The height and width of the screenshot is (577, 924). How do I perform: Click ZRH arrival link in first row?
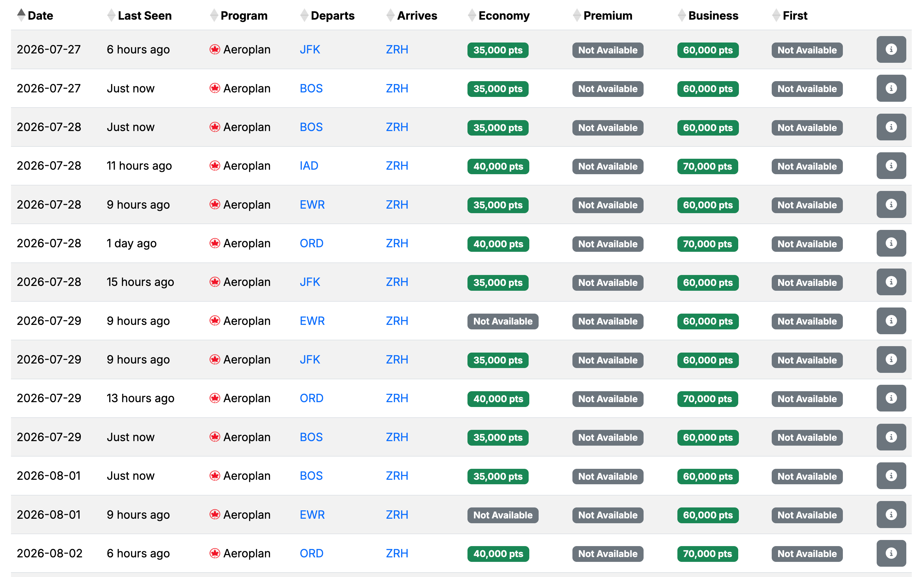click(x=397, y=50)
